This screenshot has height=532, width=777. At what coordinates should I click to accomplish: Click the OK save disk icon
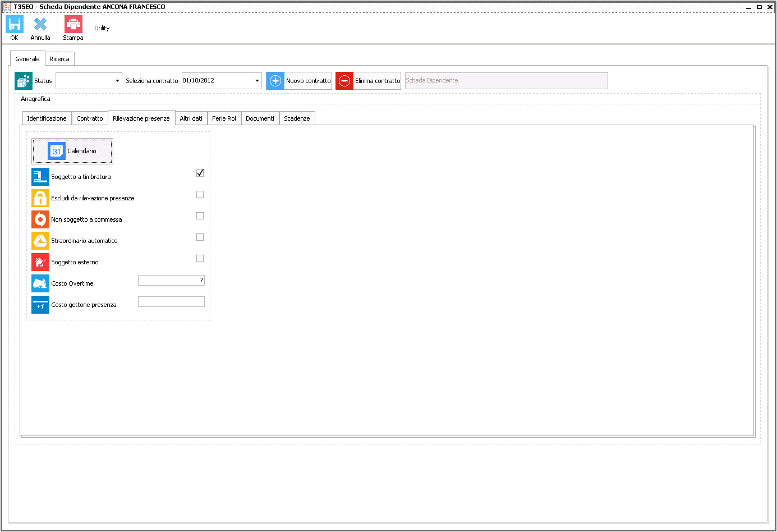tap(15, 24)
